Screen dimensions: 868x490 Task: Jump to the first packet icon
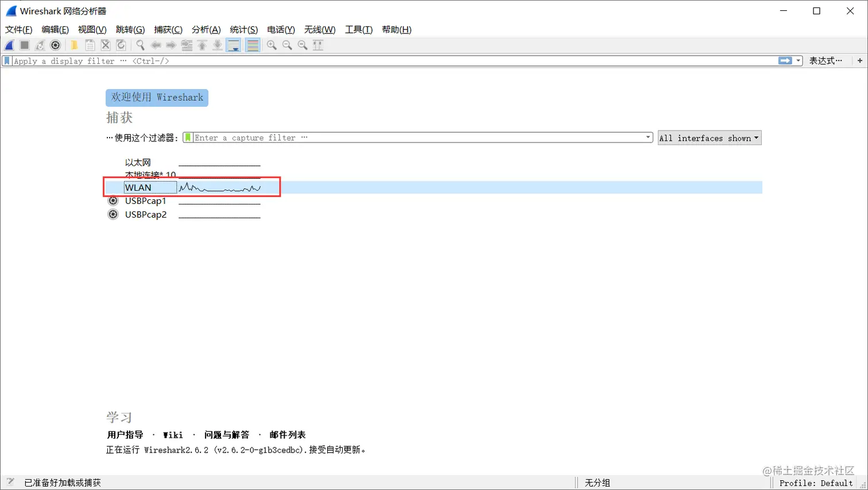(202, 45)
